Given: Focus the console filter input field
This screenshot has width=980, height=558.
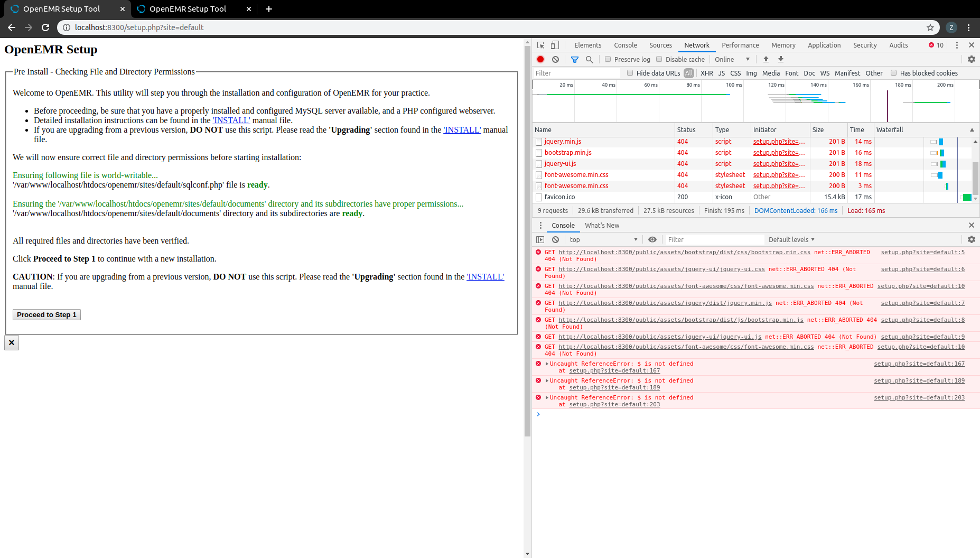Looking at the screenshot, I should coord(713,239).
